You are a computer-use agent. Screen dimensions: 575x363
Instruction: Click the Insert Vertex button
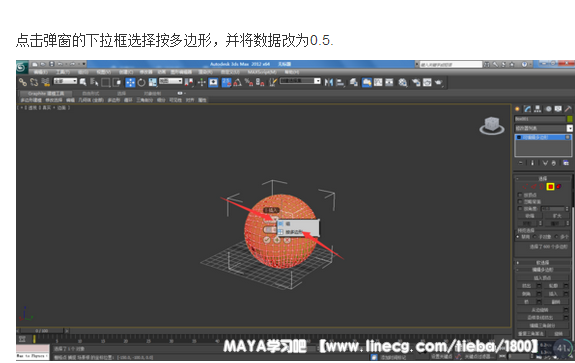click(543, 278)
